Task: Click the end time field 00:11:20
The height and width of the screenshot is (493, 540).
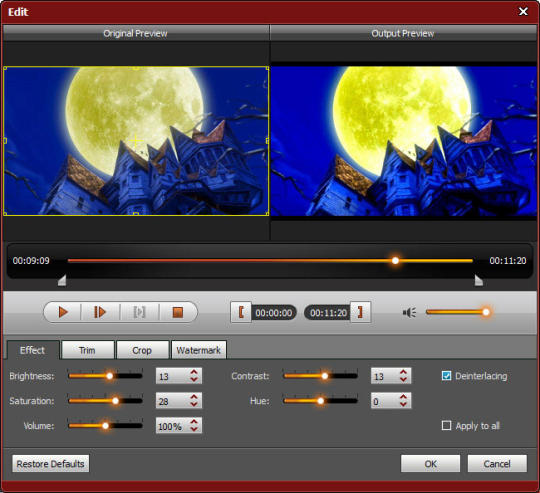Action: (328, 313)
